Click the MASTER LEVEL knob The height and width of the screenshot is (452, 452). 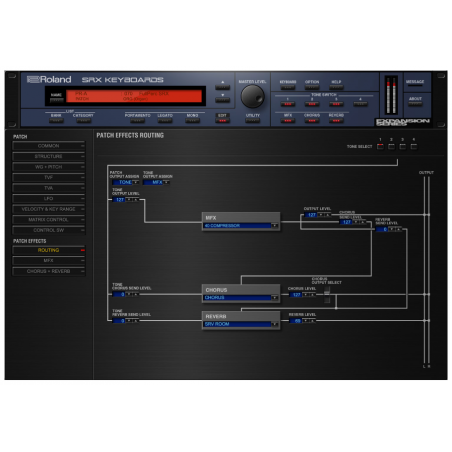click(252, 96)
